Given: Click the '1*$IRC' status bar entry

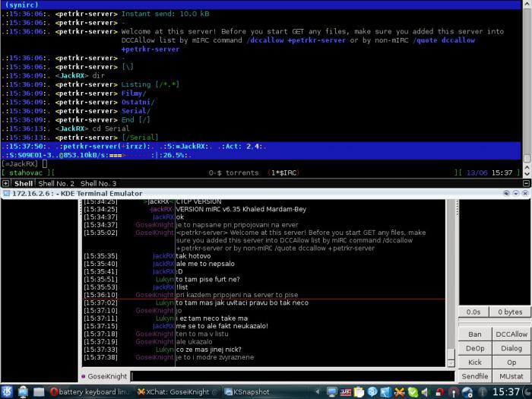Looking at the screenshot, I should 283,173.
